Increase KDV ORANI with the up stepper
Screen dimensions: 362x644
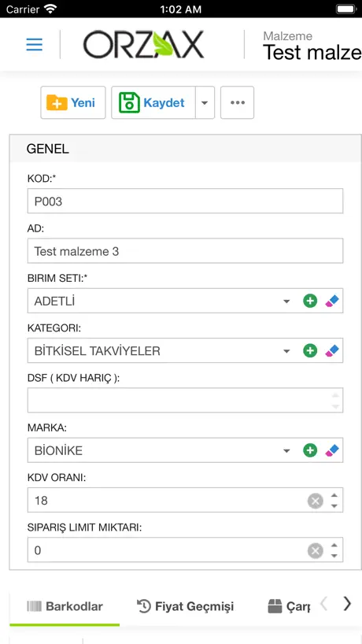pyautogui.click(x=334, y=496)
